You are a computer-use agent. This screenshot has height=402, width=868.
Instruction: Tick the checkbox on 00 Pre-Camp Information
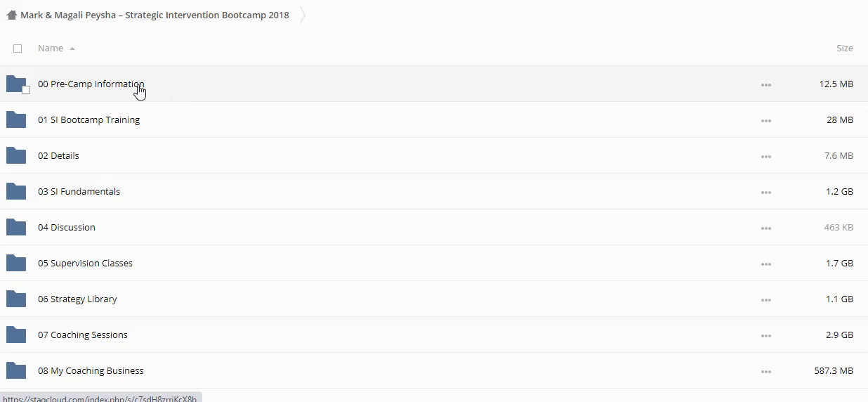pos(26,90)
